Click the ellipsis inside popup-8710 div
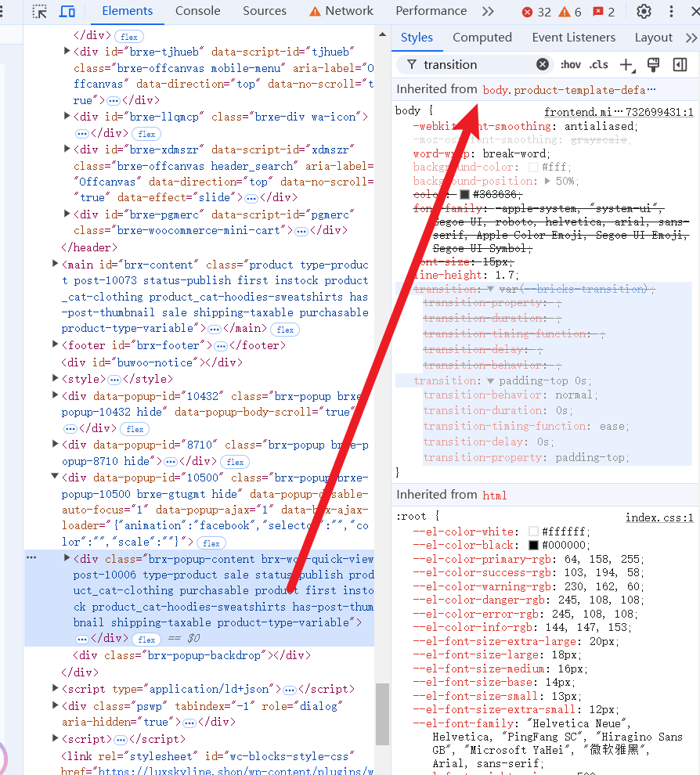This screenshot has height=775, width=700. (x=171, y=462)
